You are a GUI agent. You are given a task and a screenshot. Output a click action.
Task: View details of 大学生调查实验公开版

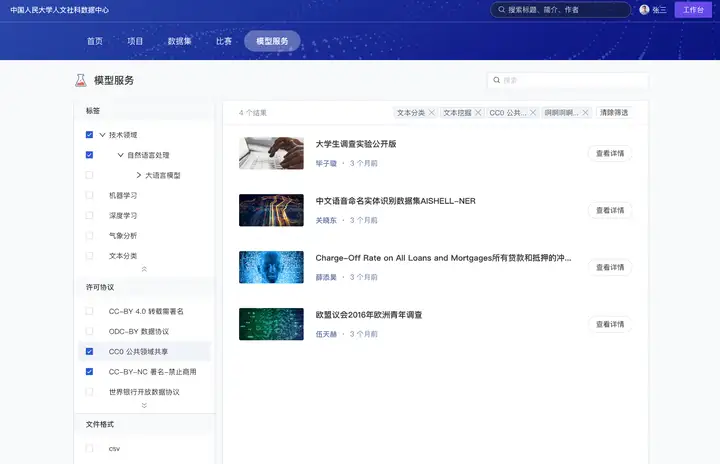[x=610, y=153]
